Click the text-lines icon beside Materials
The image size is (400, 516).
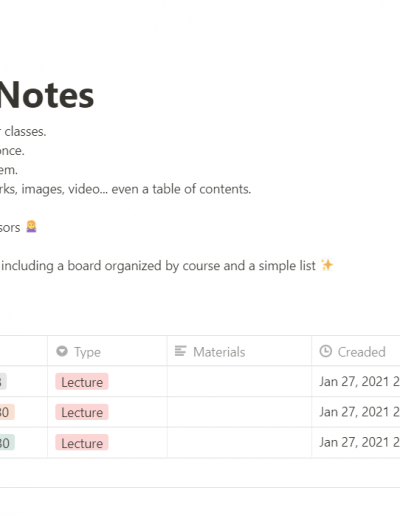coord(180,351)
